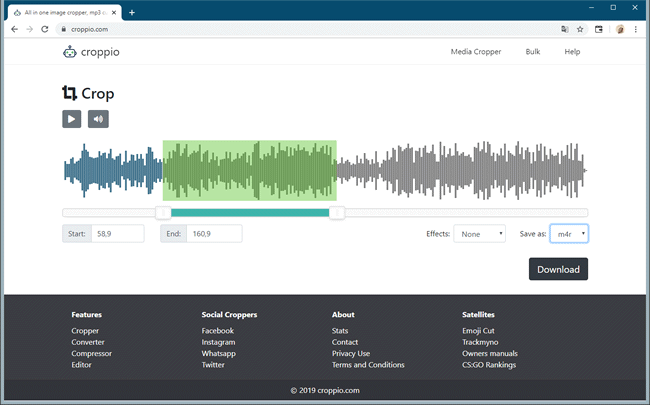The width and height of the screenshot is (650, 405).
Task: Go to the Bulk page
Action: (x=532, y=52)
